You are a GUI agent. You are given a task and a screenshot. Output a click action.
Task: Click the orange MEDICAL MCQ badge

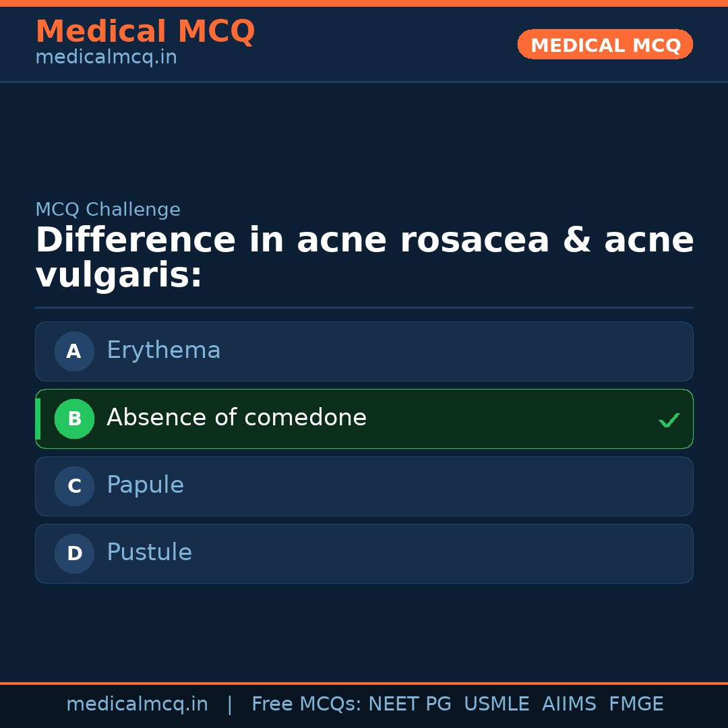click(605, 44)
